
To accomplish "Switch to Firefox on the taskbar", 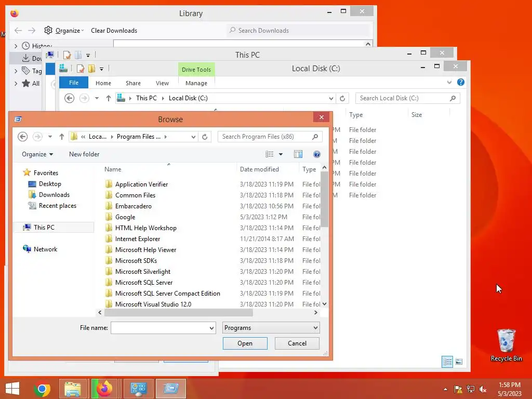I will 104,389.
